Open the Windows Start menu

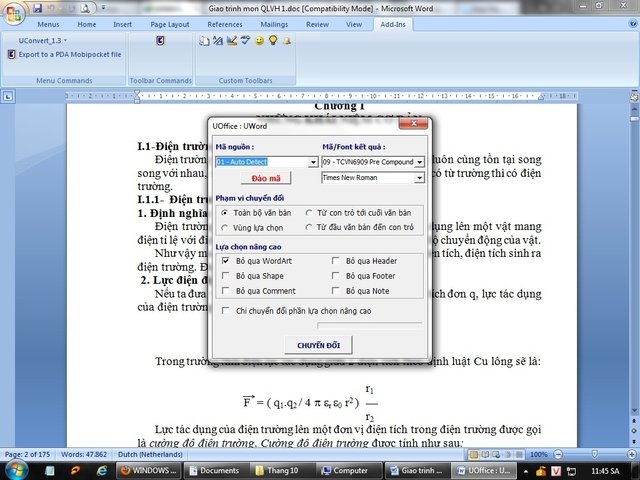[16, 470]
